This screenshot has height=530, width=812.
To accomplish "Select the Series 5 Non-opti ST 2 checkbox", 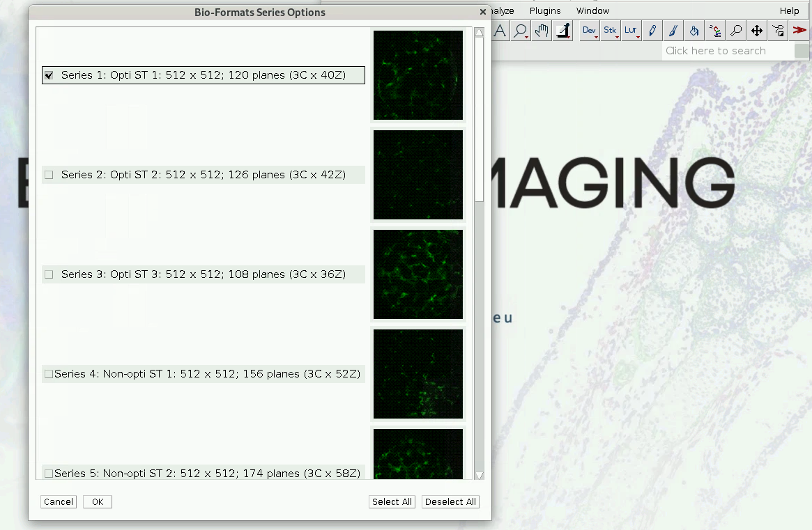I will (49, 474).
